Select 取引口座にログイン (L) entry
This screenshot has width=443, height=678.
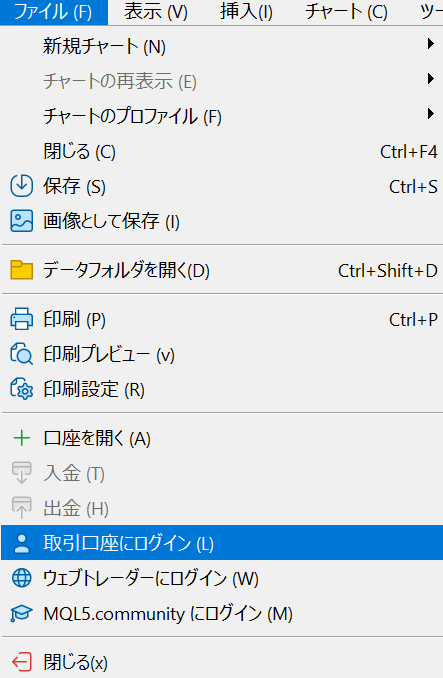pos(222,543)
